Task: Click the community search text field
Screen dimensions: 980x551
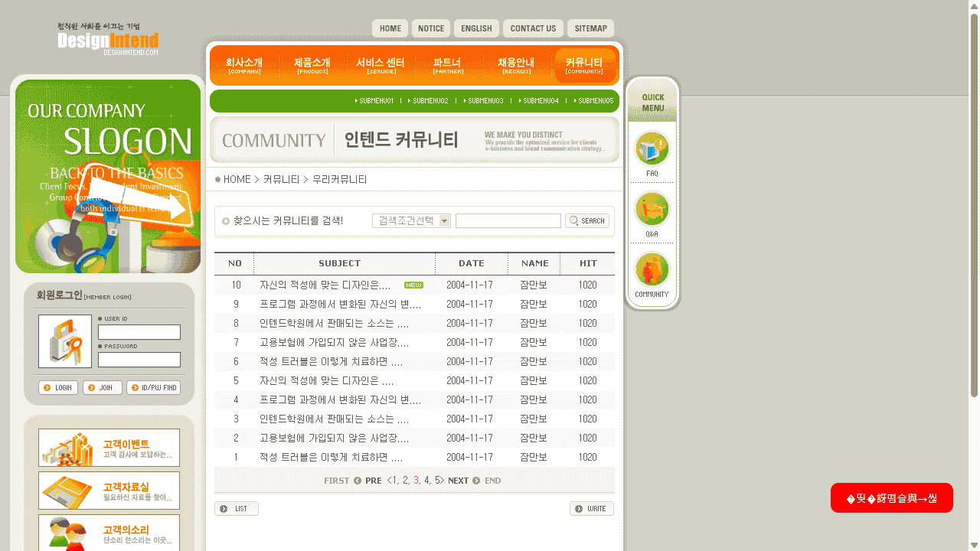Action: (x=508, y=221)
